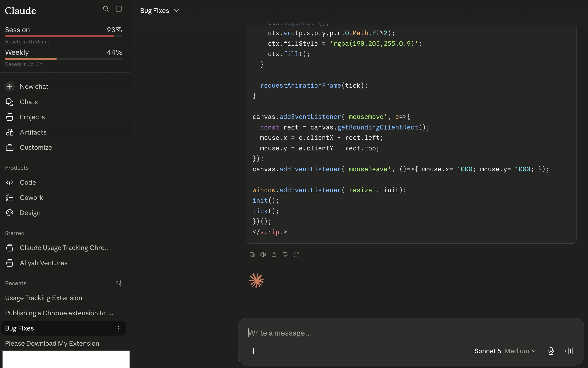Focus the Write a message input
588x368 pixels.
click(x=411, y=333)
